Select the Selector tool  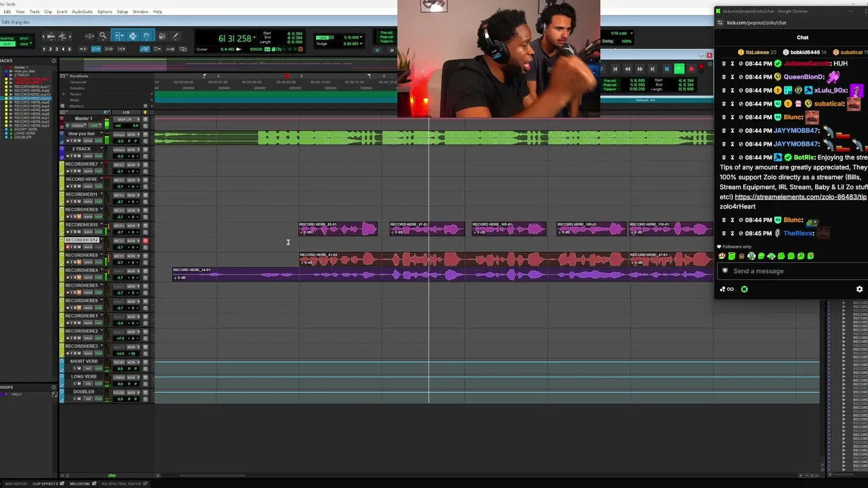click(x=133, y=35)
